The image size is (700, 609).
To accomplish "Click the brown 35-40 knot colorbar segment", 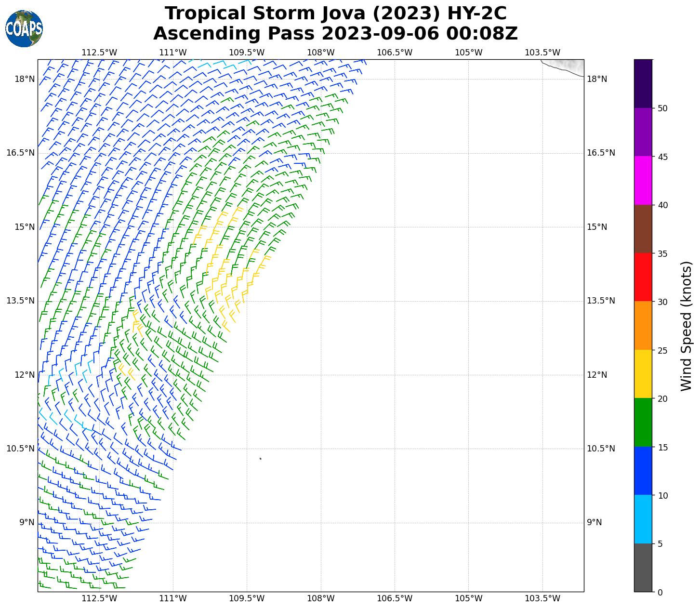I will 643,229.
